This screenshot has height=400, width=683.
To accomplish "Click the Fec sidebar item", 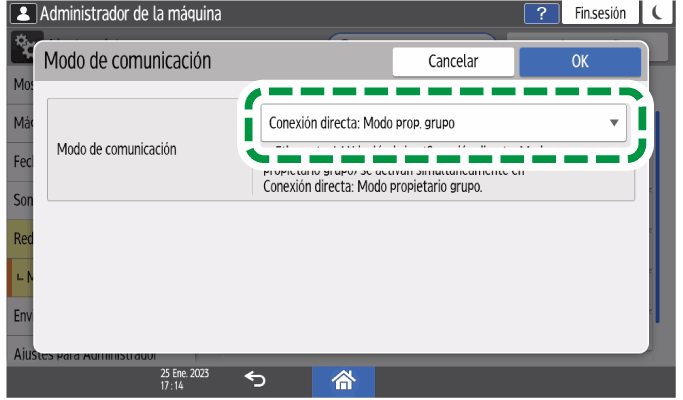I will (20, 163).
